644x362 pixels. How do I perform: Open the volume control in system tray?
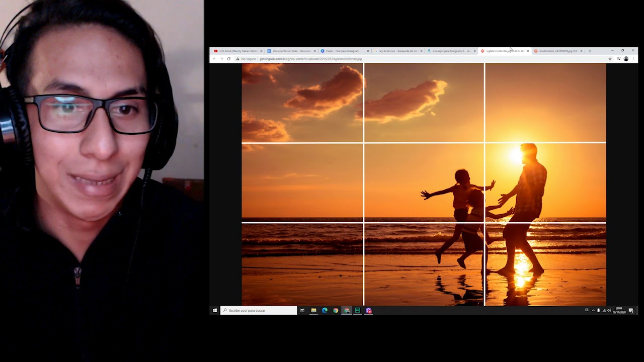point(609,310)
